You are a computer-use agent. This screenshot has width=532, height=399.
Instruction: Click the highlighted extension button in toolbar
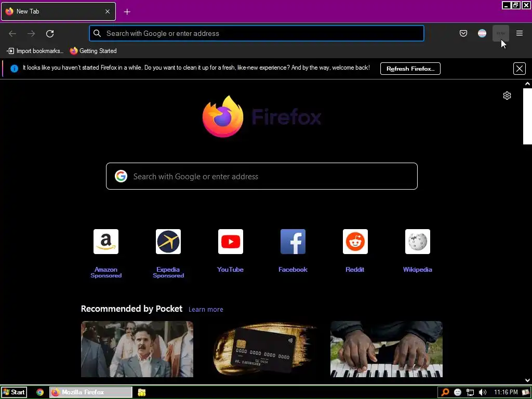500,33
